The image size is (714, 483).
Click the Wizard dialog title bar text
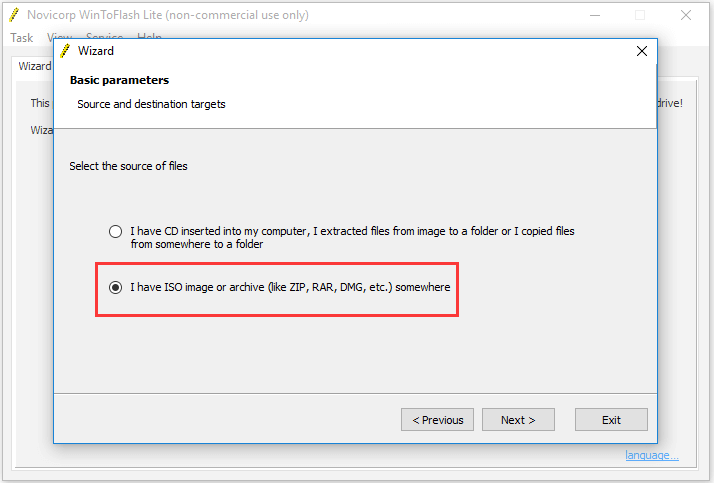[x=96, y=51]
